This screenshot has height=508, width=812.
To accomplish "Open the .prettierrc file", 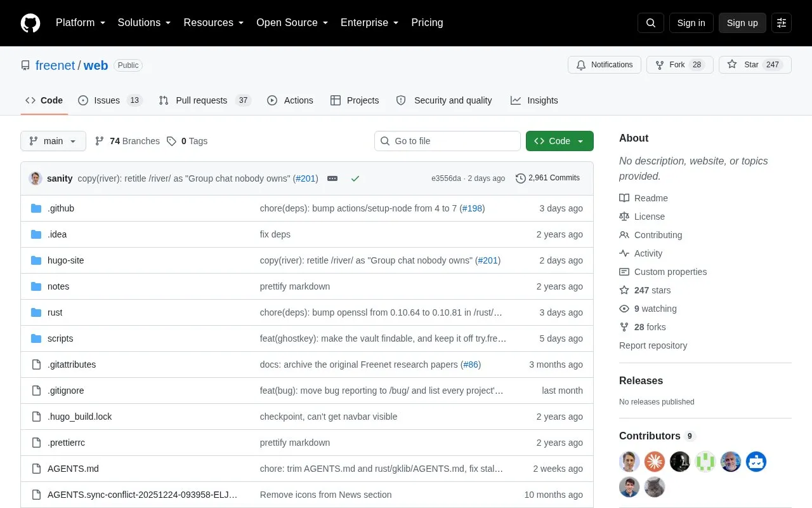I will click(x=66, y=443).
